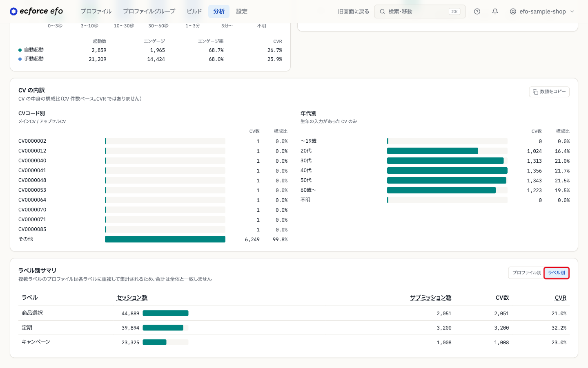Image resolution: width=588 pixels, height=368 pixels.
Task: Click the 手動起動 legend entry
Action: coord(31,59)
